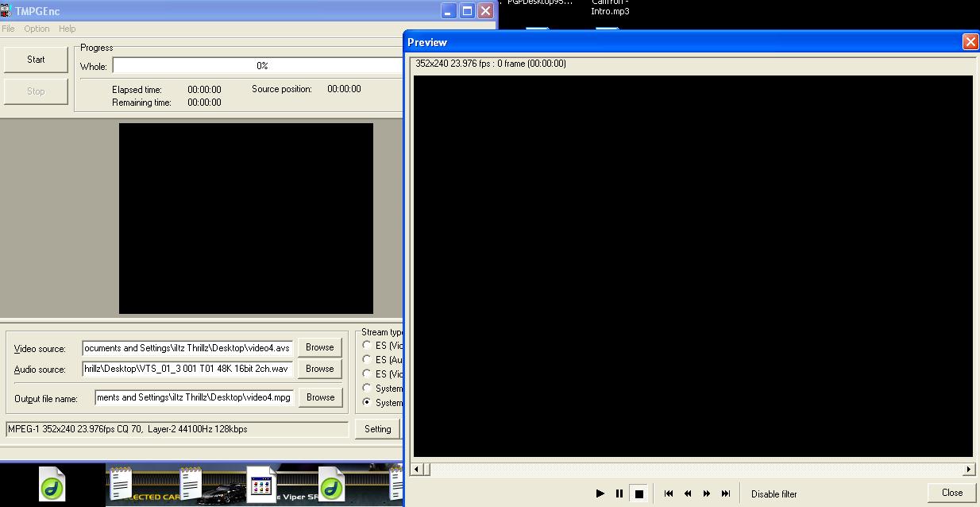Click the currently selected System stream radio
Screen dimensions: 980x507
coord(367,403)
